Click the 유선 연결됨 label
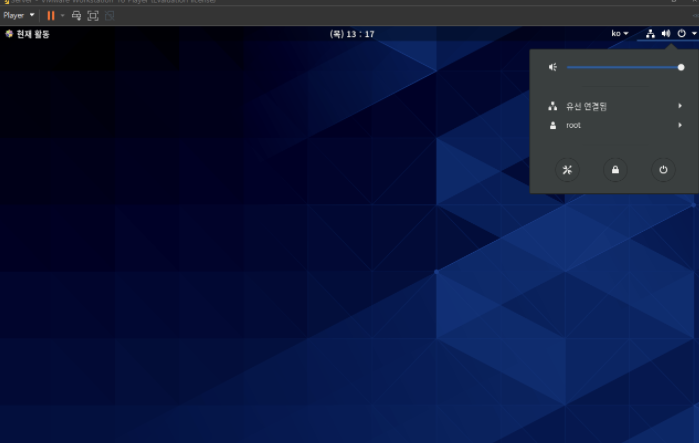 point(586,106)
